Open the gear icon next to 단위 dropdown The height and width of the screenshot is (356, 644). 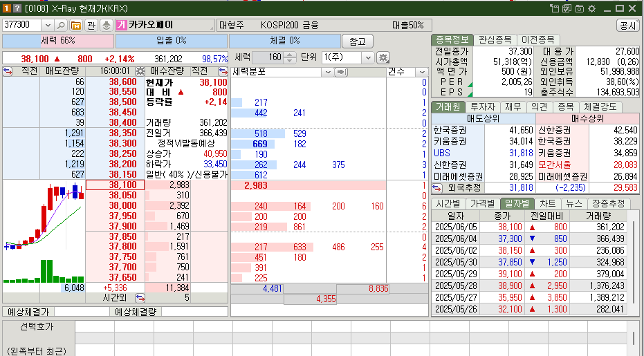383,57
